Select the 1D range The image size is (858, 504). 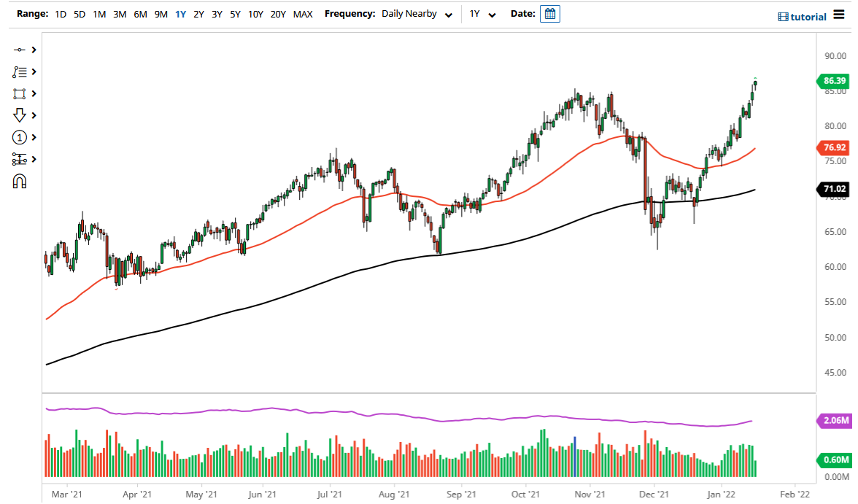61,13
